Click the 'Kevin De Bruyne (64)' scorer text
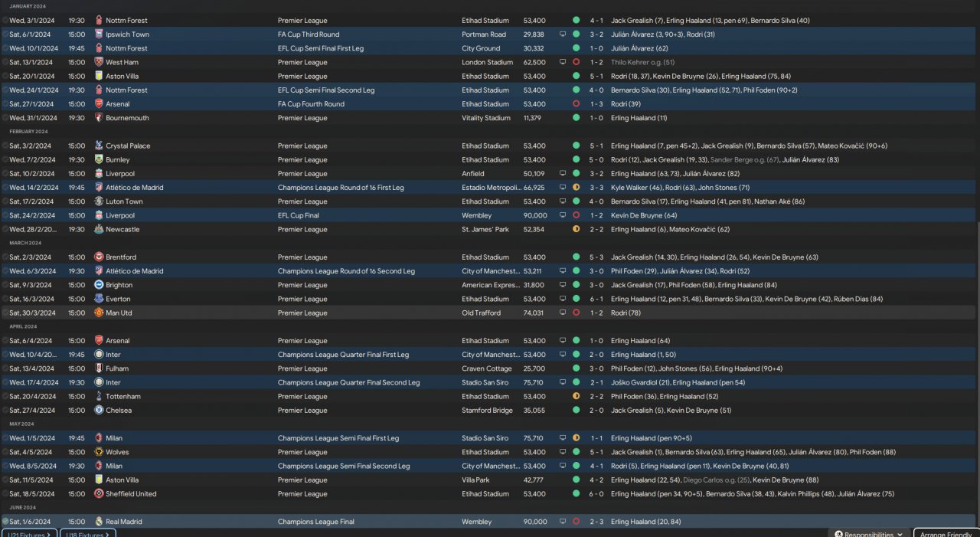 coord(644,215)
